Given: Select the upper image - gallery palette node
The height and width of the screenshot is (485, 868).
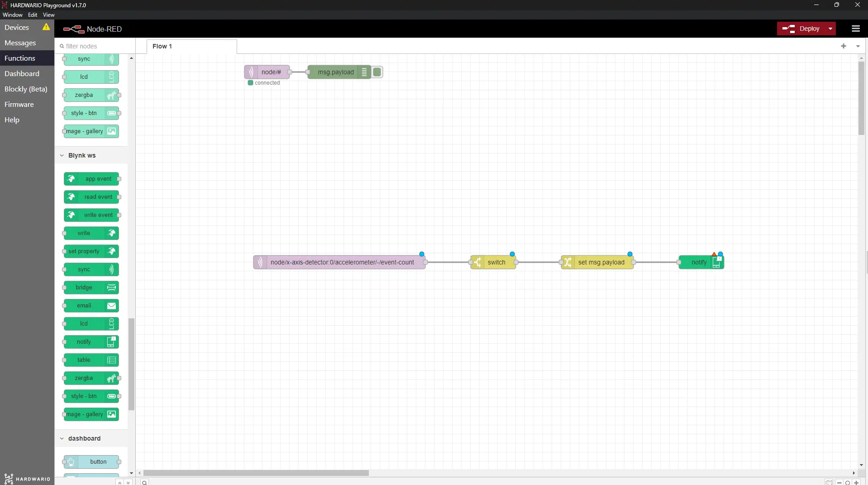Looking at the screenshot, I should (91, 131).
